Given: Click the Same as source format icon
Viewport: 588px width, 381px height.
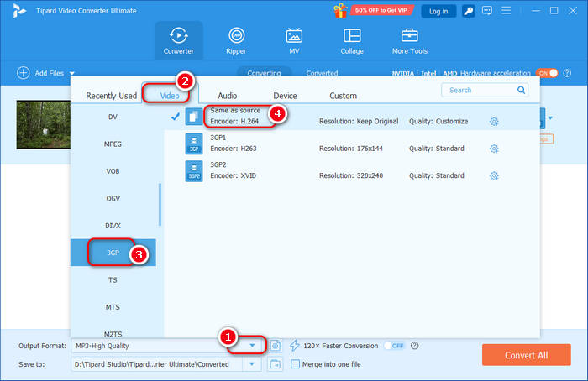Looking at the screenshot, I should point(194,117).
